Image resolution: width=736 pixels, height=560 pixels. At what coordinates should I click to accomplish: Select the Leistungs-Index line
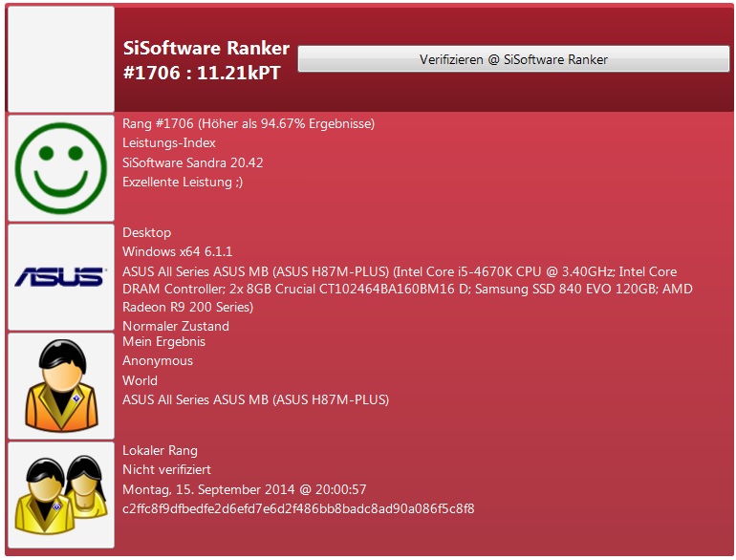click(x=169, y=143)
